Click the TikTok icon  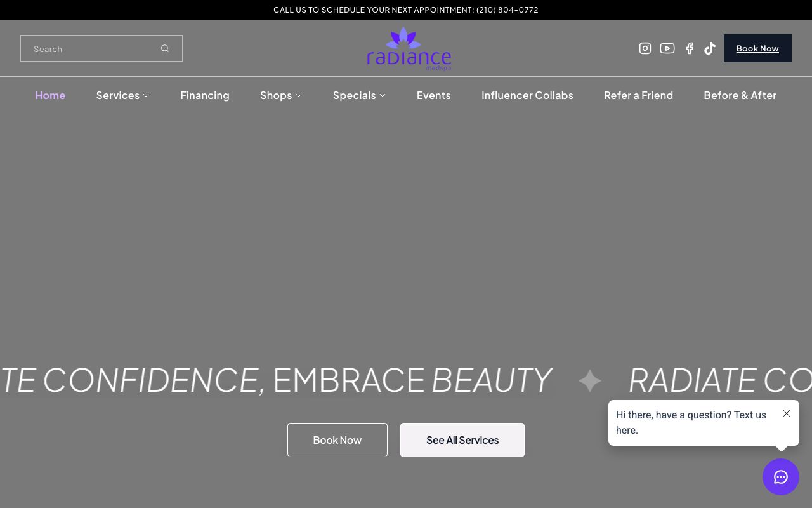click(710, 48)
